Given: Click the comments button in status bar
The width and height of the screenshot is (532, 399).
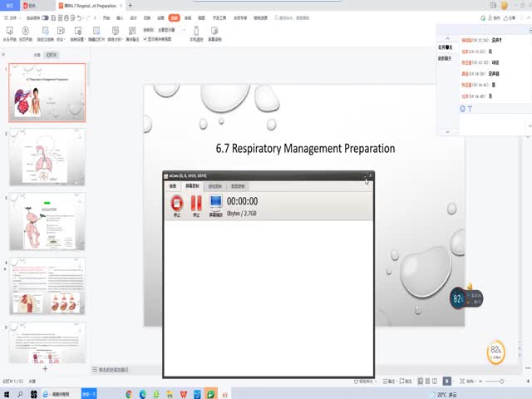Looking at the screenshot, I should coord(406,382).
